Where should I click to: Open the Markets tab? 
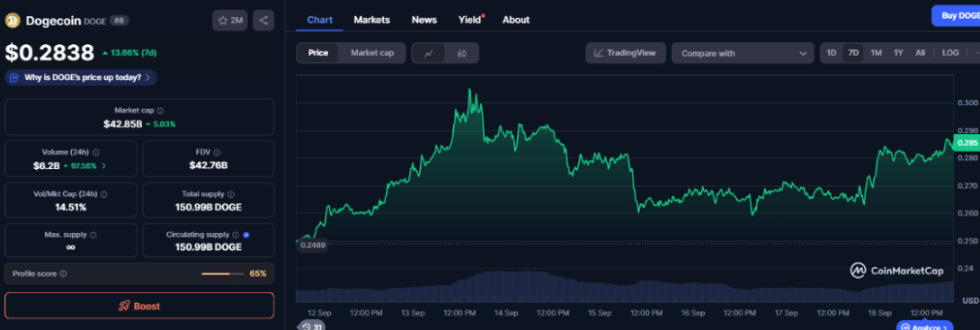(372, 20)
